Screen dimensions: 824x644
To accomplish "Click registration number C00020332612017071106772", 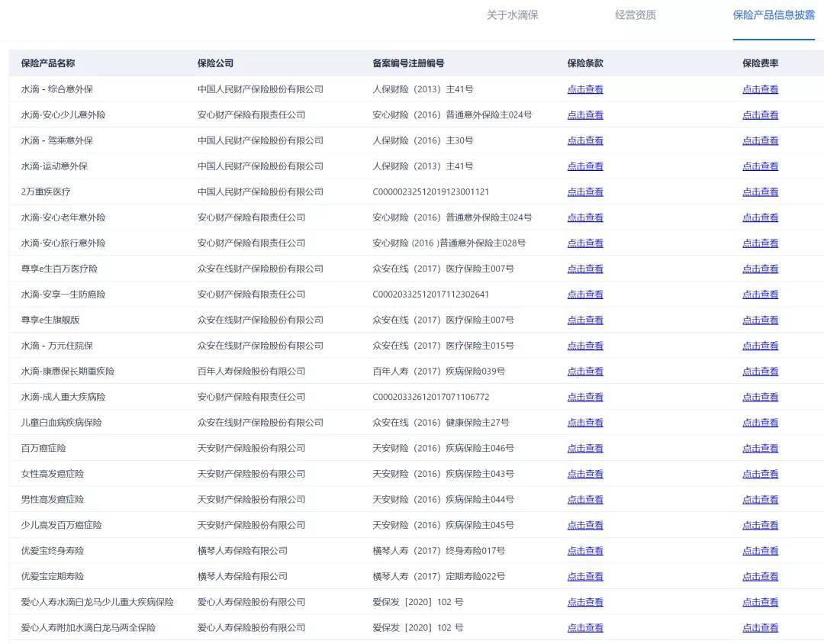I will tap(430, 397).
